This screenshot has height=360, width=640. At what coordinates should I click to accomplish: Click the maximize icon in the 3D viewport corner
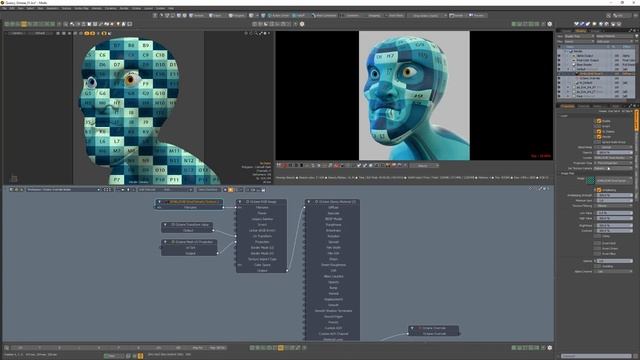coord(261,33)
